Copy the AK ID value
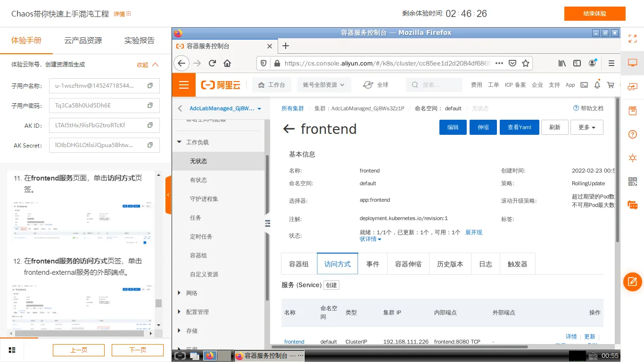 150,125
